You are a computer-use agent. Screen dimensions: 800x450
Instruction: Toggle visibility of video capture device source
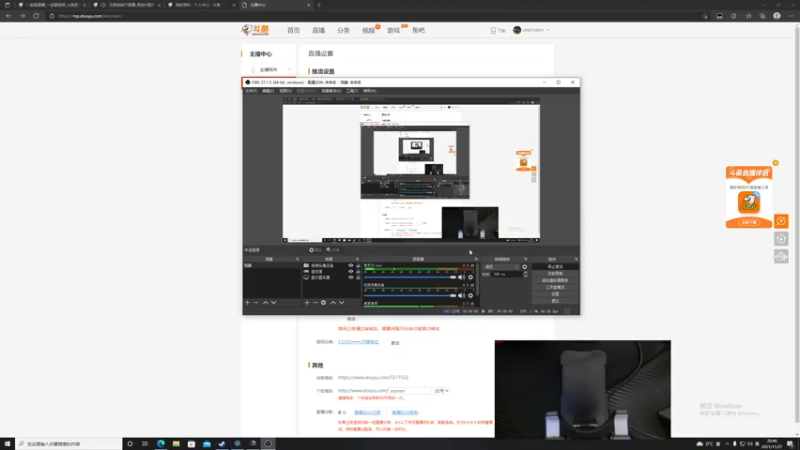[x=351, y=265]
